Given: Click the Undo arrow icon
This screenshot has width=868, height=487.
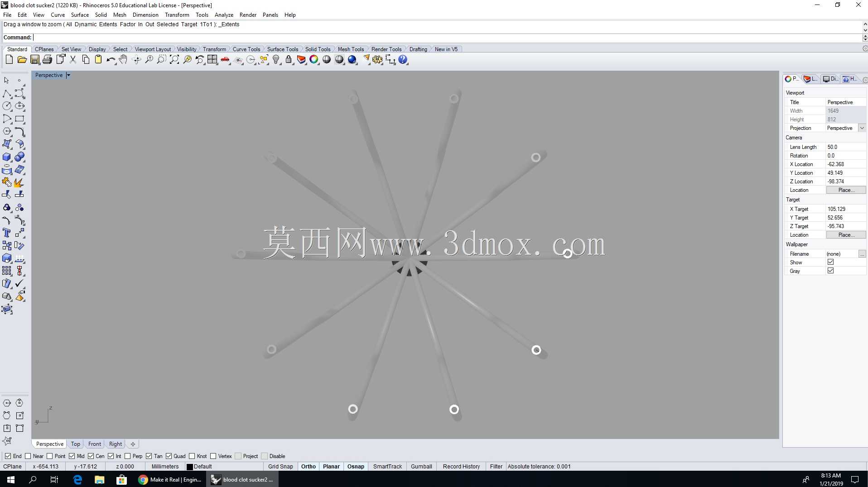Looking at the screenshot, I should pos(111,60).
